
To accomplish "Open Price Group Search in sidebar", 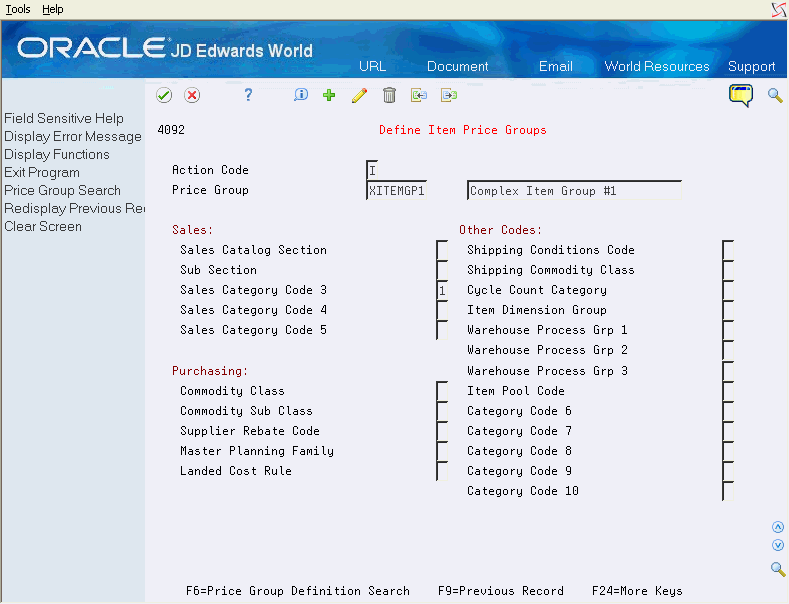I will [x=62, y=190].
